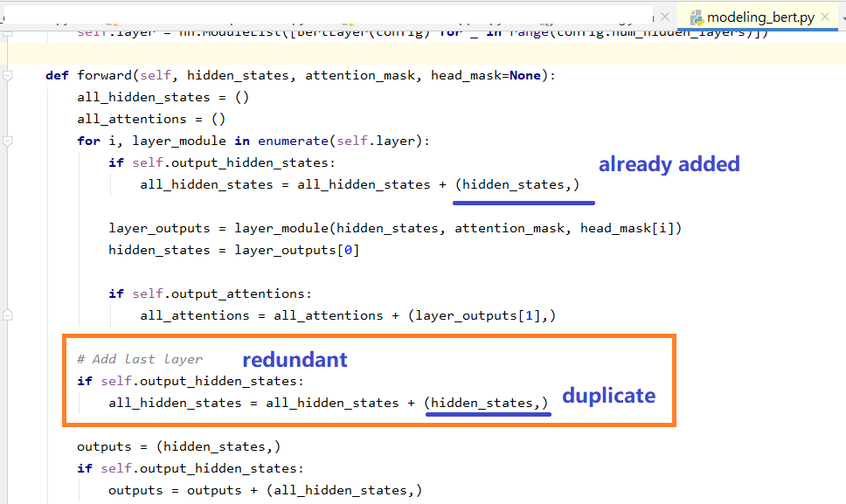Click 'head_mask=None' parameter
The width and height of the screenshot is (846, 504).
(486, 75)
